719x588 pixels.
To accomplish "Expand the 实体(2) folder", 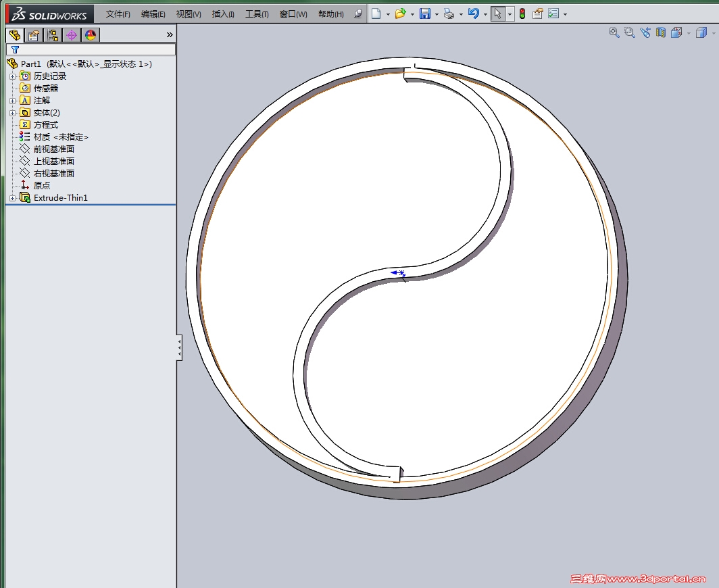I will click(x=12, y=113).
